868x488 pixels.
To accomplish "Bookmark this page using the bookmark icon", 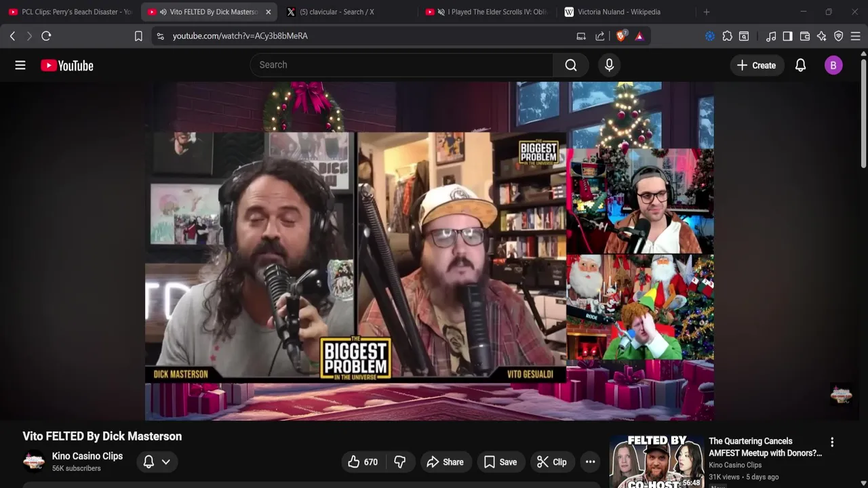I will (x=138, y=36).
